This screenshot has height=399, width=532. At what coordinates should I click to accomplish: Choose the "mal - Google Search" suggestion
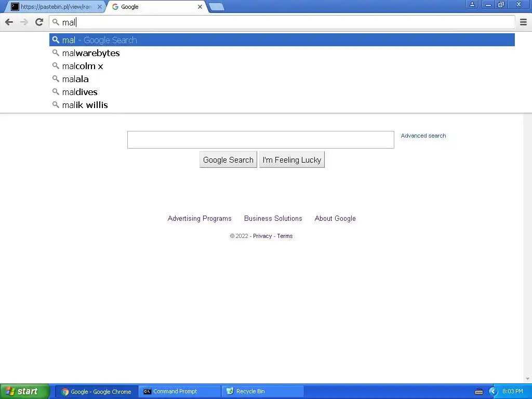coord(282,40)
